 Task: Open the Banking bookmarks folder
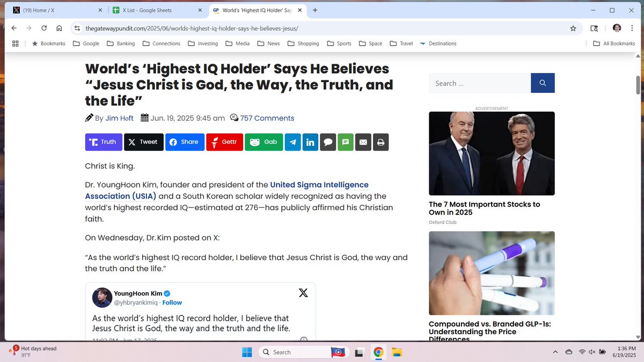[x=121, y=43]
